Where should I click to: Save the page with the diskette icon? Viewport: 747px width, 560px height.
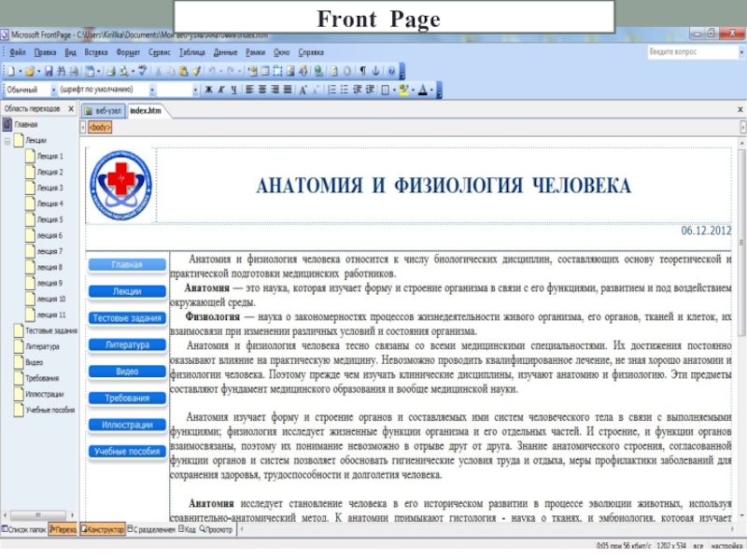[49, 72]
